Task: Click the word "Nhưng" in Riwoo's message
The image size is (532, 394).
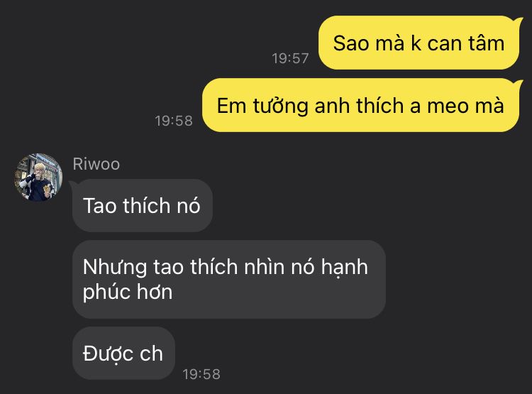Action: click(115, 268)
